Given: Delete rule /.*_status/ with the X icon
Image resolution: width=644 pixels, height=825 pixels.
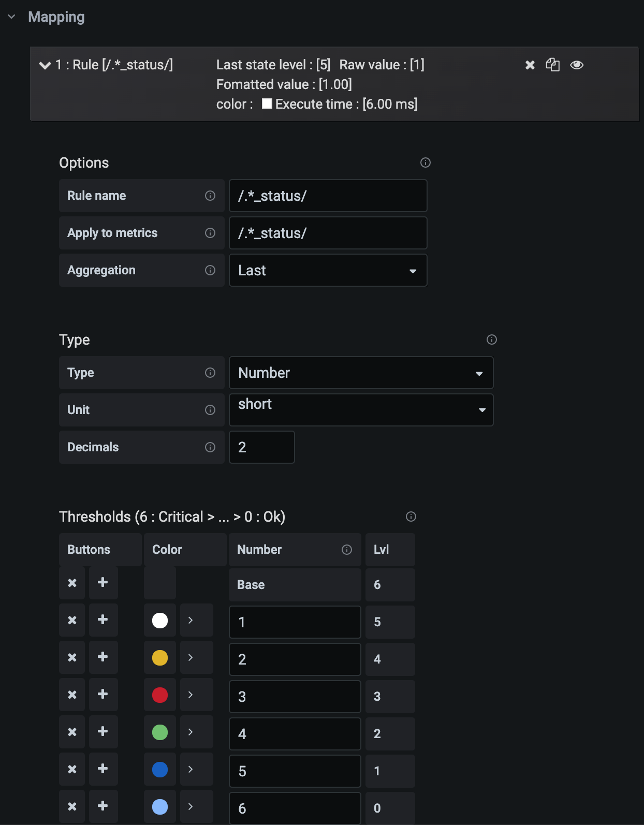Looking at the screenshot, I should pyautogui.click(x=529, y=65).
